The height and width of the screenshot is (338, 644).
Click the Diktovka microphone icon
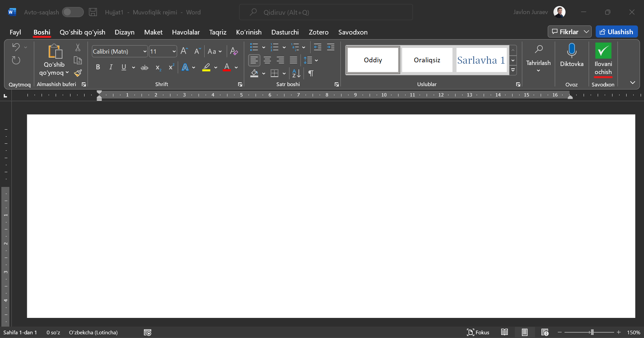tap(572, 51)
